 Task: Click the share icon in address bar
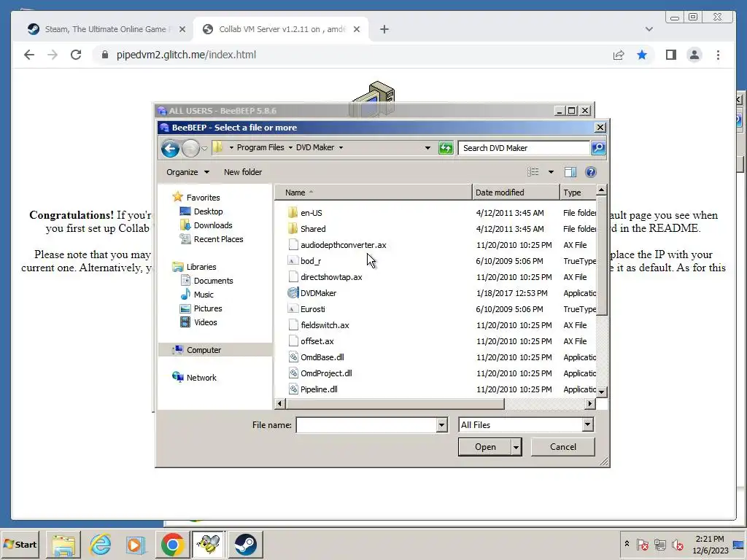pos(619,55)
